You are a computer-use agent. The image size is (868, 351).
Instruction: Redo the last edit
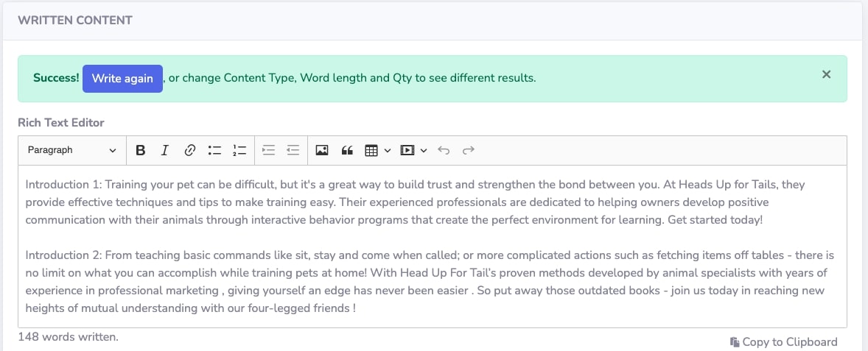pos(469,150)
